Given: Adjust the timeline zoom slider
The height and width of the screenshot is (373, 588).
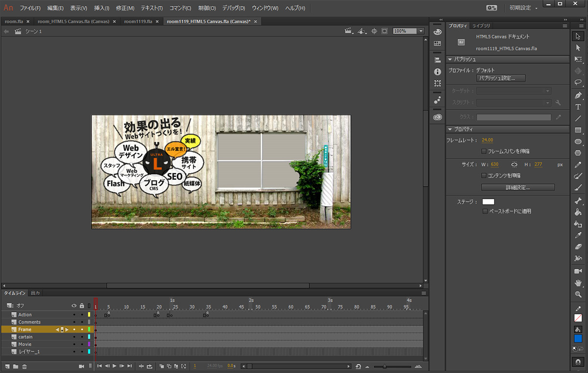Looking at the screenshot, I should pos(385,366).
